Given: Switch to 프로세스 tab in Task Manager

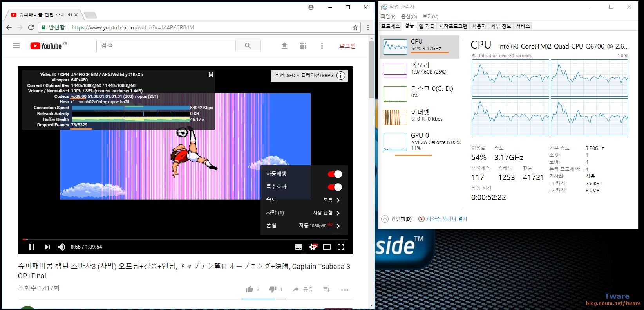Looking at the screenshot, I should point(391,26).
